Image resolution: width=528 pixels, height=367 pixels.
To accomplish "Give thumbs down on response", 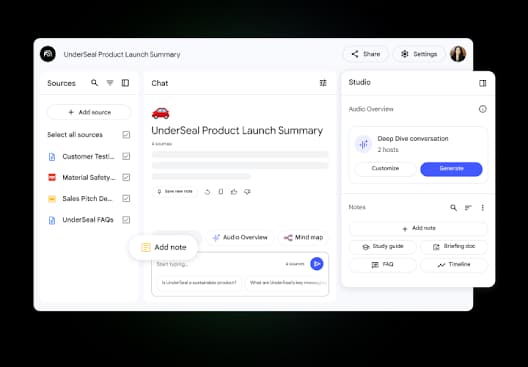I will [x=247, y=192].
